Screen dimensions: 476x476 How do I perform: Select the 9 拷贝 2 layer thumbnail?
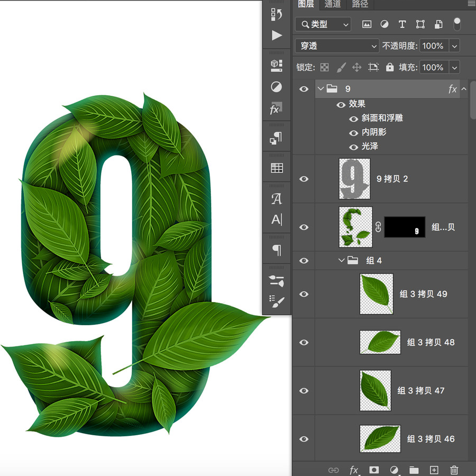tap(354, 179)
